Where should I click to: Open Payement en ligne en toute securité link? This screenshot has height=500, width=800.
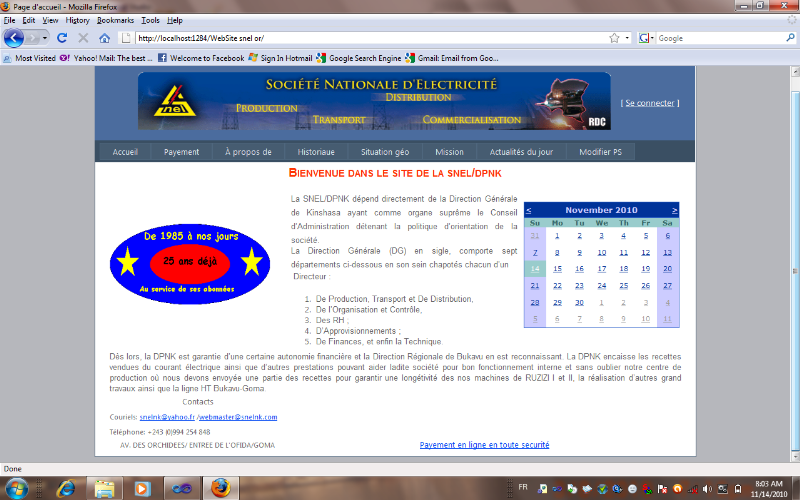(484, 445)
